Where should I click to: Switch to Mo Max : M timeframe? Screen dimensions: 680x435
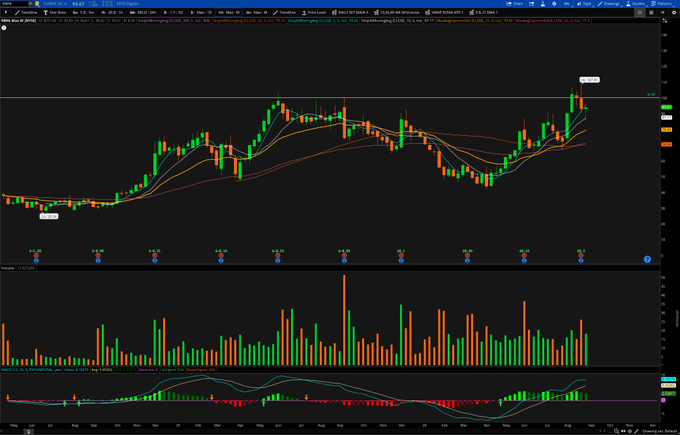coord(257,13)
